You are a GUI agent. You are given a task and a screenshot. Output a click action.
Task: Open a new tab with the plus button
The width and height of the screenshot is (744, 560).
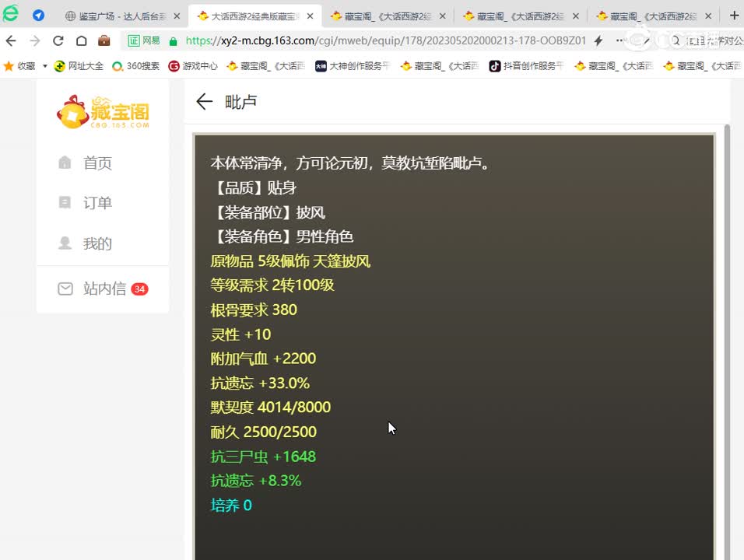(735, 14)
